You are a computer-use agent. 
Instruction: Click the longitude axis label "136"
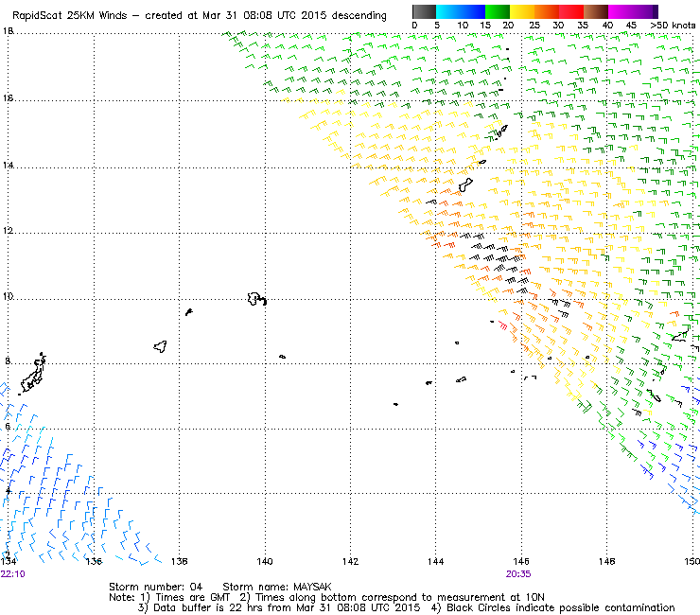point(94,561)
